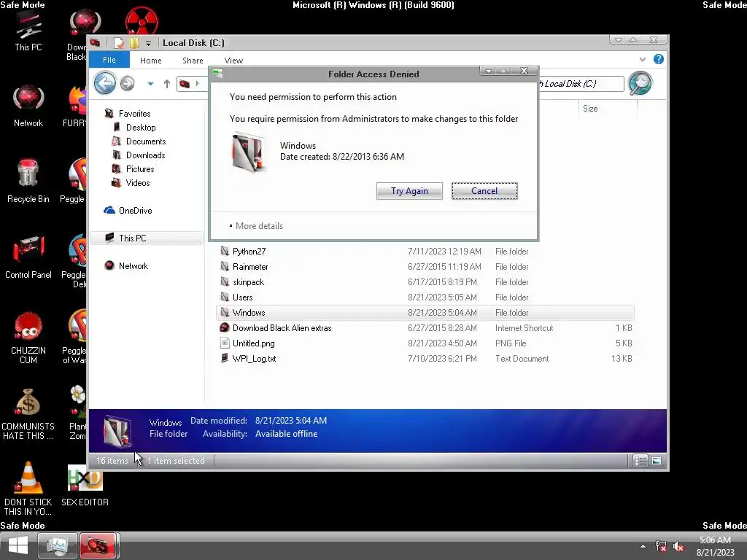Screen dimensions: 747x560
Task: Select Users folder row
Action: point(425,297)
